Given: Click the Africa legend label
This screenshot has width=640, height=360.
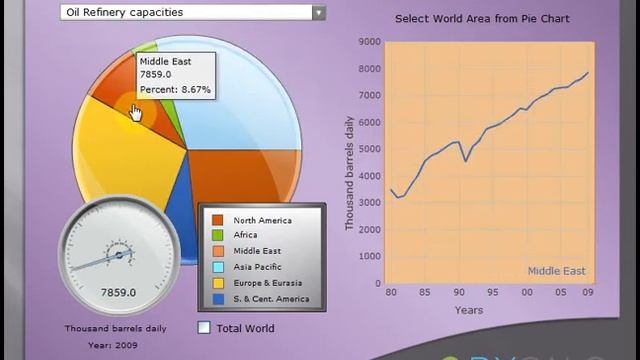Looking at the screenshot, I should pos(245,235).
